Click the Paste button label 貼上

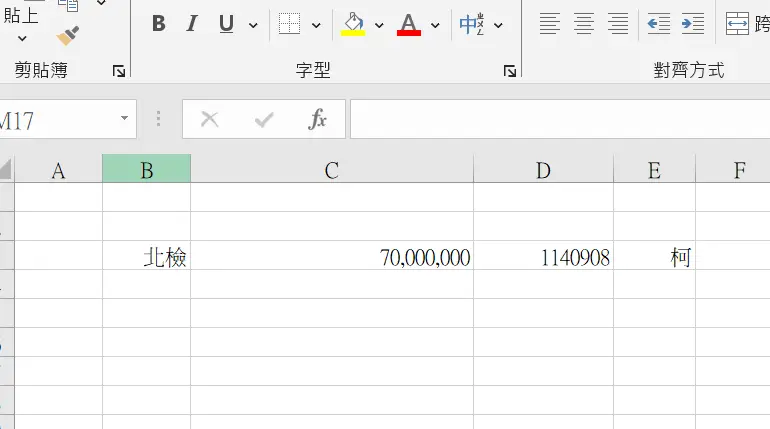coord(21,16)
